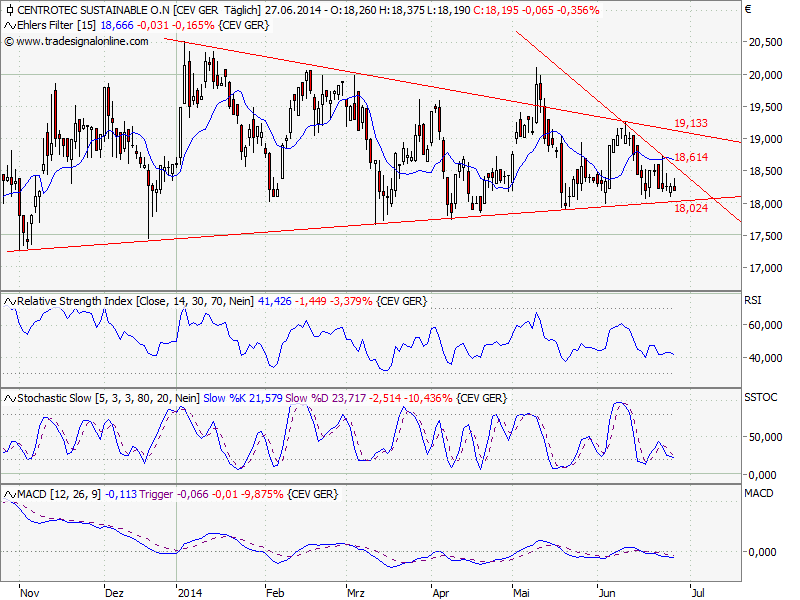Click the wave icon before Relative Strength Index
The height and width of the screenshot is (600, 800).
(9, 300)
